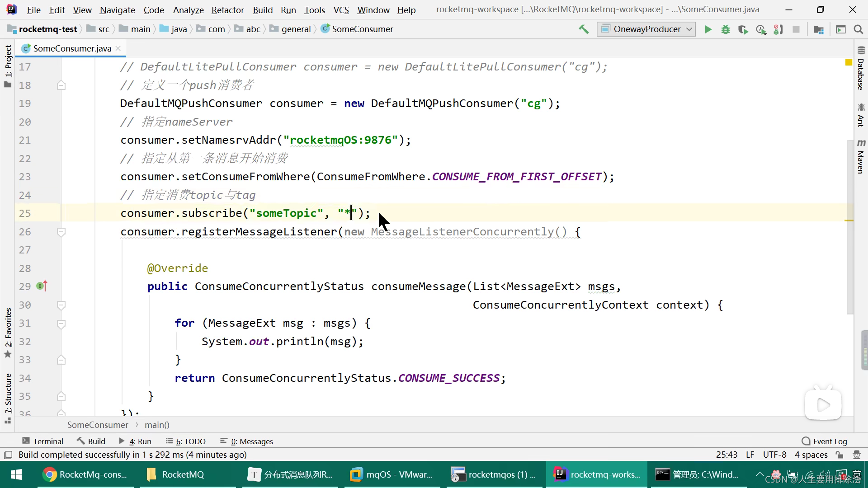Place cursor on line number 21

click(25, 140)
